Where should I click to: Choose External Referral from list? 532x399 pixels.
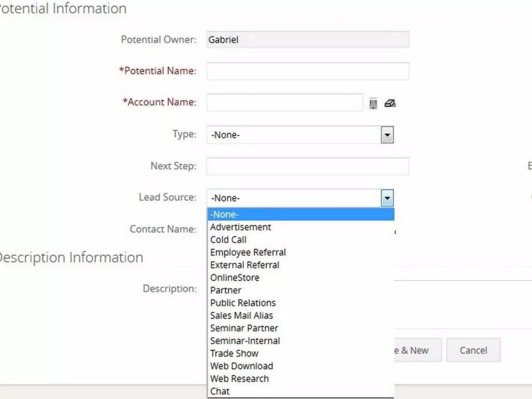245,265
